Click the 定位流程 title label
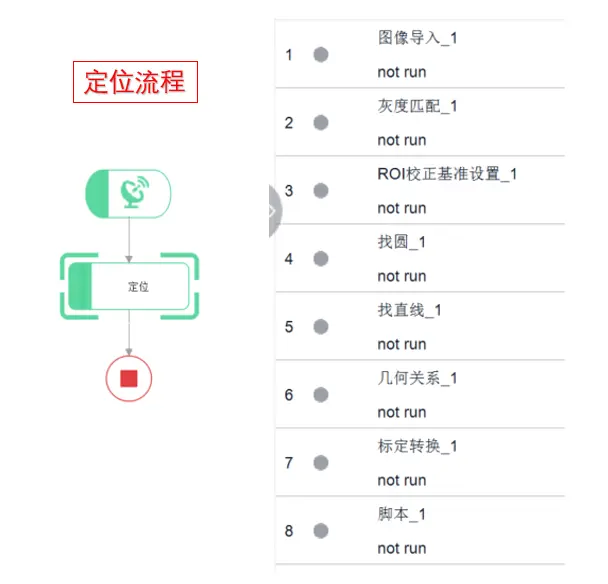Image resolution: width=608 pixels, height=584 pixels. (x=135, y=82)
